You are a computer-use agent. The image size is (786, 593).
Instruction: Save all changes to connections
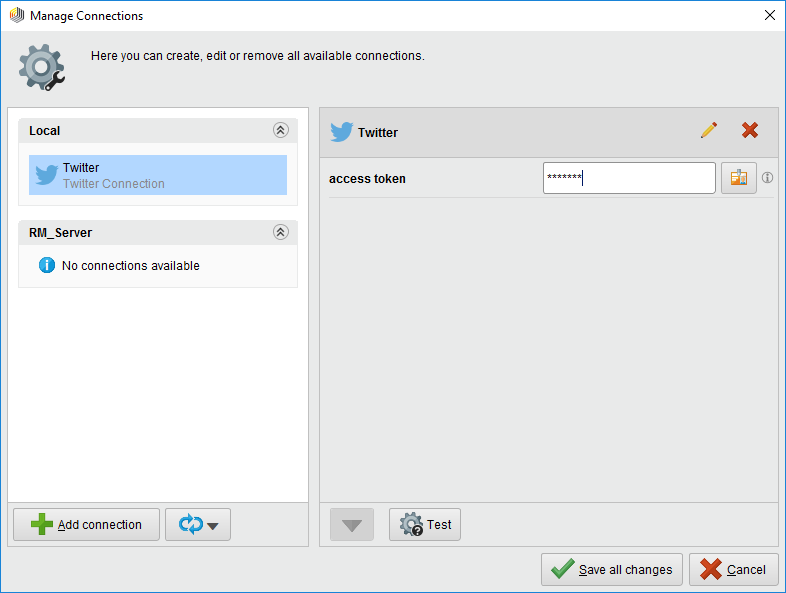612,569
